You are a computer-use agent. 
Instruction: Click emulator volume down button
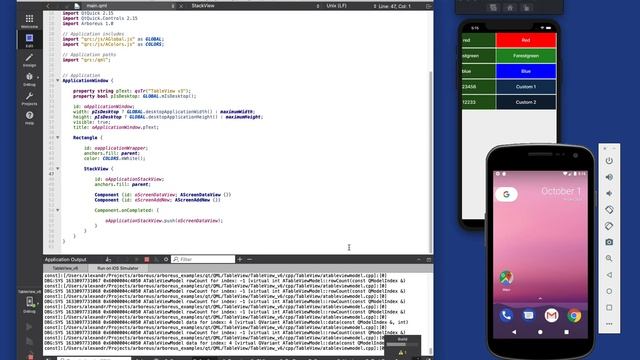pyautogui.click(x=609, y=193)
